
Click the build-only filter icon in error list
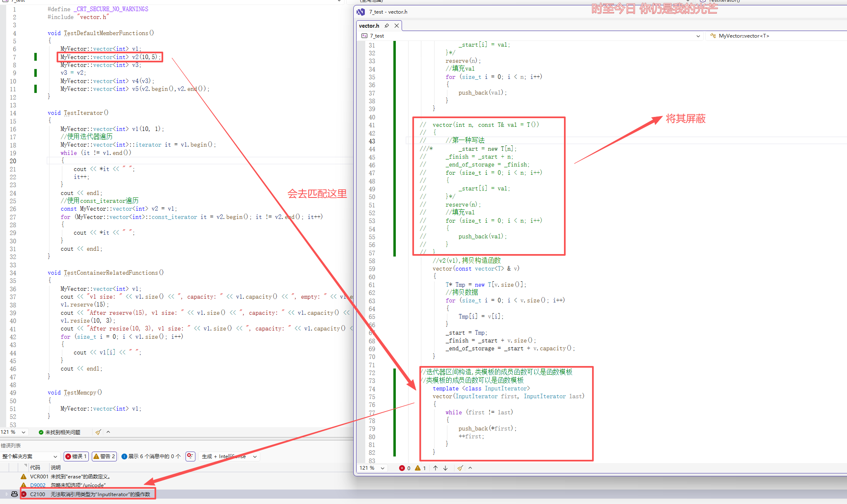190,456
